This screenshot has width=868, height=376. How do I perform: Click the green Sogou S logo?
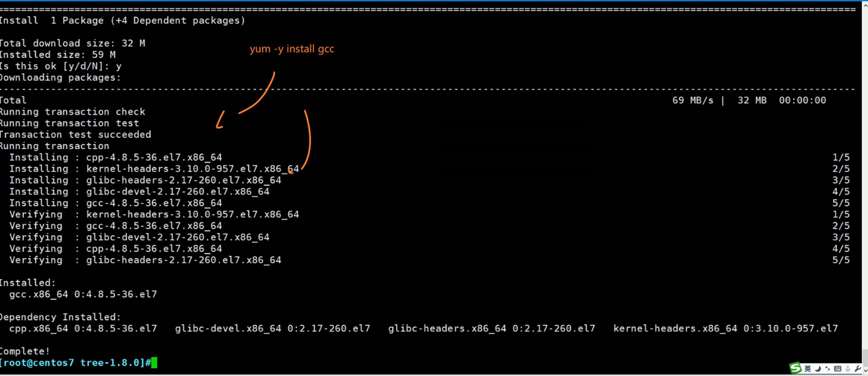tap(795, 368)
